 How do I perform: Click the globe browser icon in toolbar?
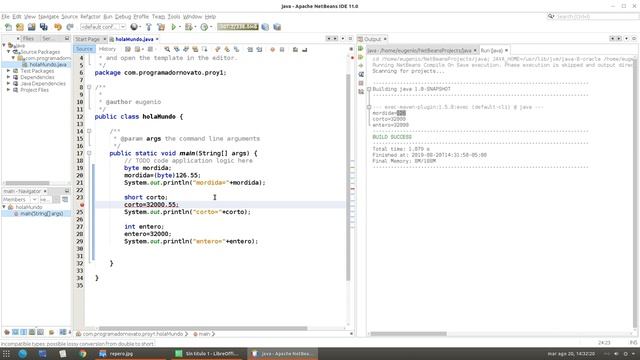coord(134,27)
